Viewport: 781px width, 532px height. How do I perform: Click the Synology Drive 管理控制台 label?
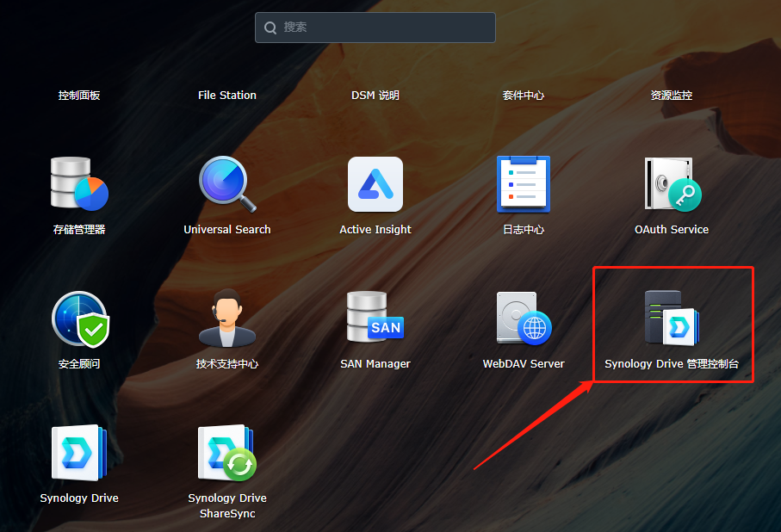pyautogui.click(x=672, y=363)
